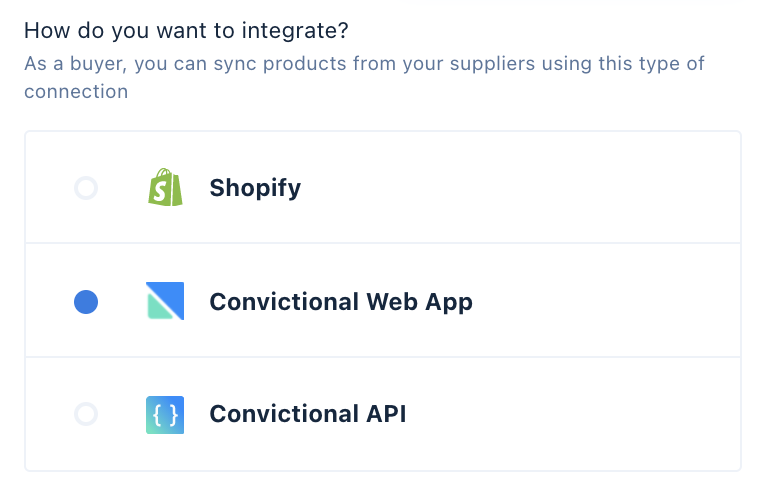The height and width of the screenshot is (496, 770).
Task: Click the selected Convictional Web App radio button
Action: pyautogui.click(x=86, y=302)
